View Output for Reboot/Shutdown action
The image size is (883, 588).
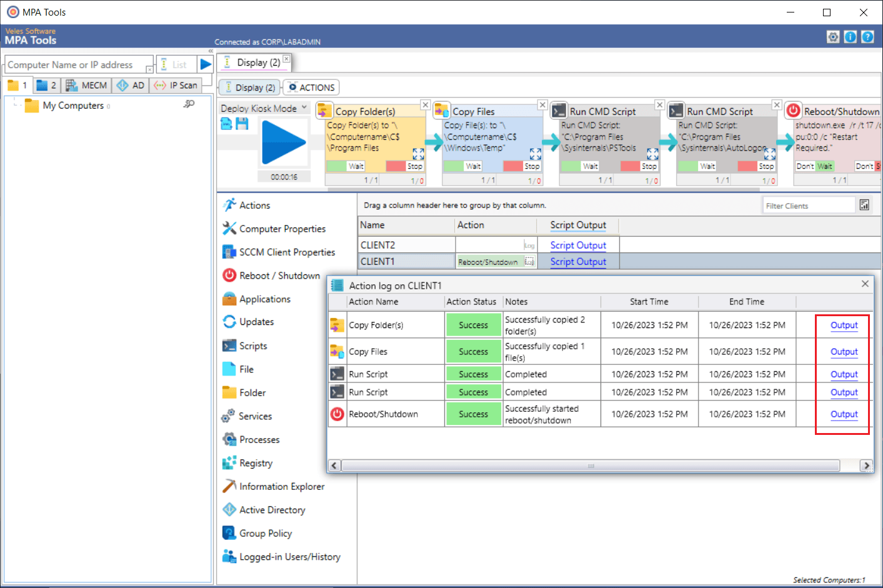coord(844,414)
